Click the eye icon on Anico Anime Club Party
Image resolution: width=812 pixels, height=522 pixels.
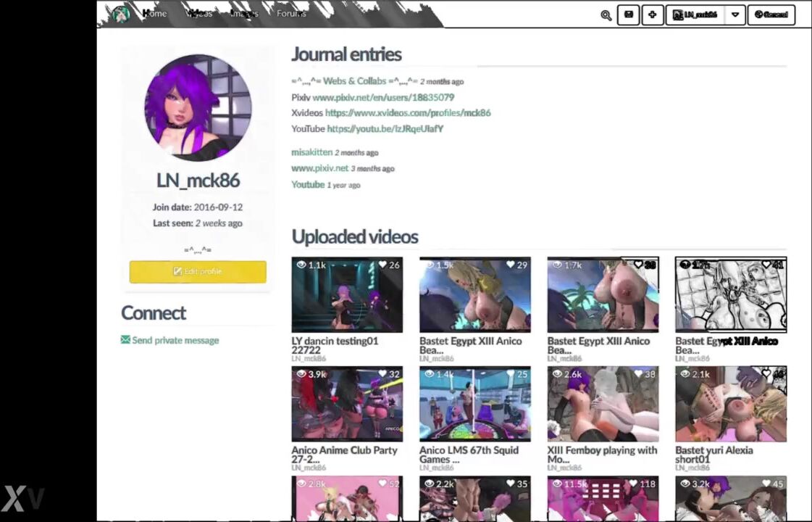[301, 374]
